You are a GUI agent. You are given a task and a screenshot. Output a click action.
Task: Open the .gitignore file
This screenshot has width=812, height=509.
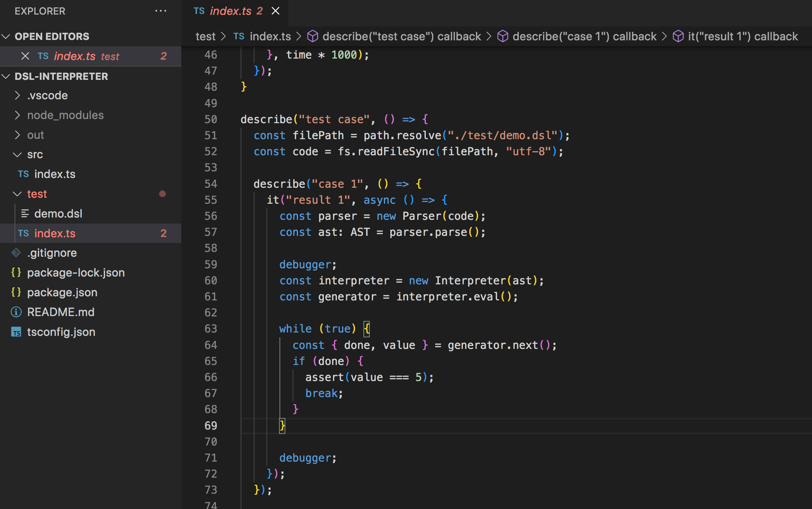pos(52,253)
